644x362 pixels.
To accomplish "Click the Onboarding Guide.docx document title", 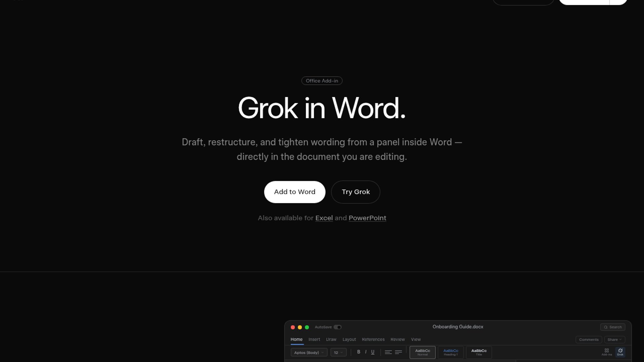I will (458, 327).
